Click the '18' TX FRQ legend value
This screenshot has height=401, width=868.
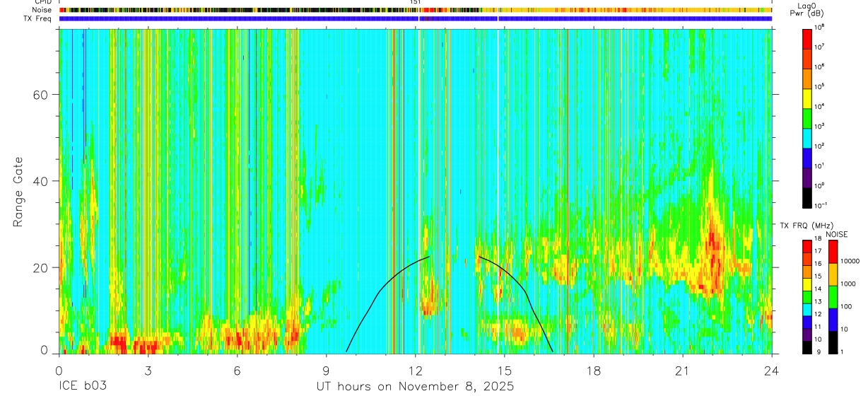pos(818,239)
